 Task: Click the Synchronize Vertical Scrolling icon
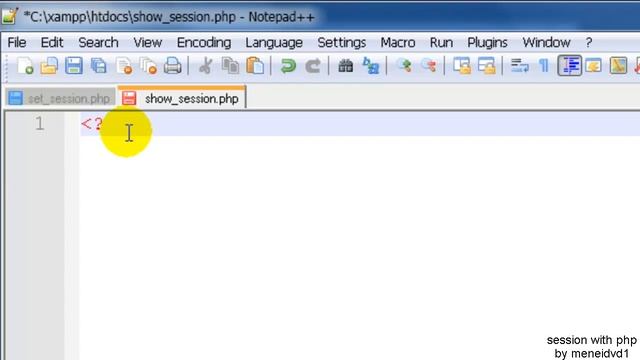(462, 66)
